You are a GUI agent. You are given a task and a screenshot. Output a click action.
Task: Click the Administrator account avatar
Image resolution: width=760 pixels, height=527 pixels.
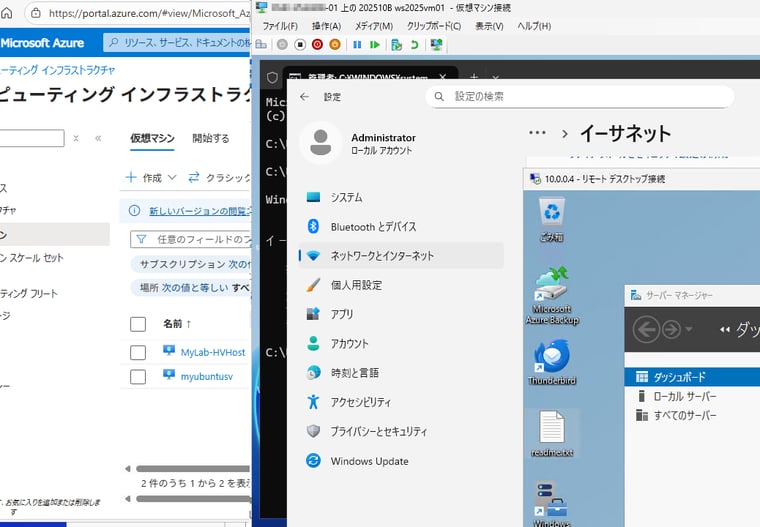[320, 143]
